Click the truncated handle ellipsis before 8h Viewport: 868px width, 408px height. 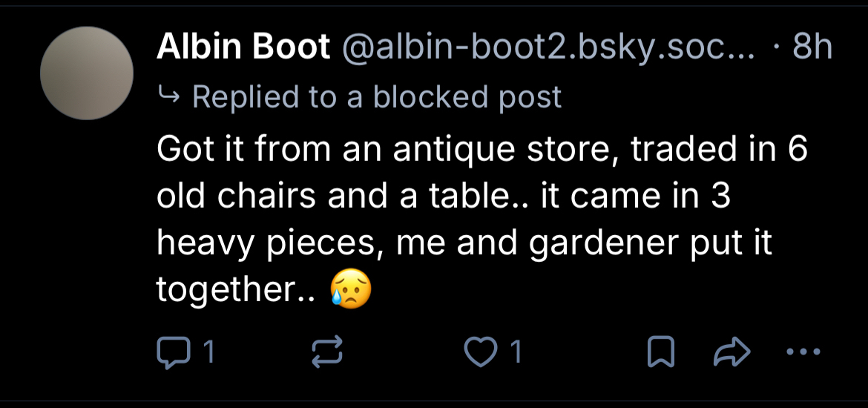coord(744,52)
